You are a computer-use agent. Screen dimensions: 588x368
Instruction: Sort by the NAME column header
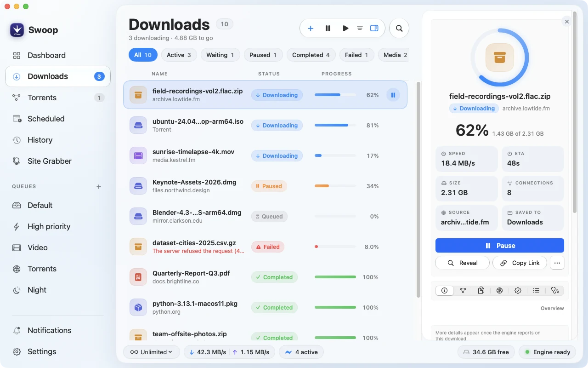[159, 74]
